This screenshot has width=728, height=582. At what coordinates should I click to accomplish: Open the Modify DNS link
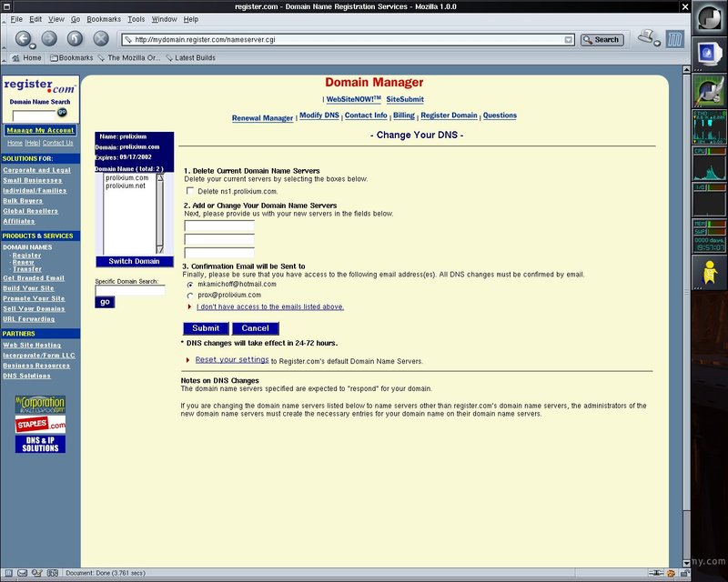[319, 115]
